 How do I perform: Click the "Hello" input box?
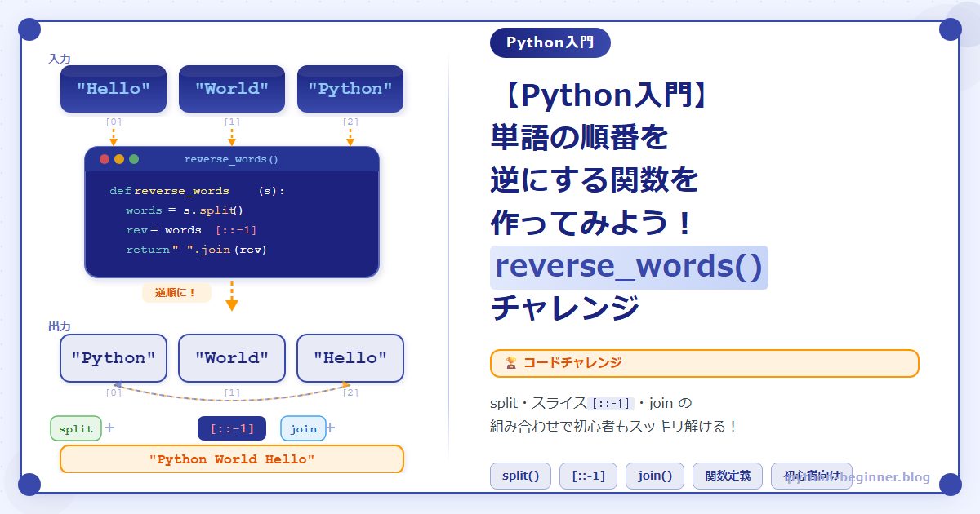click(x=114, y=89)
